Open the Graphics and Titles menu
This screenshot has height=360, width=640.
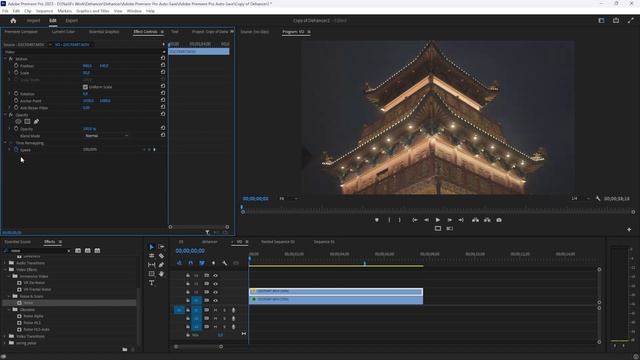tap(93, 11)
